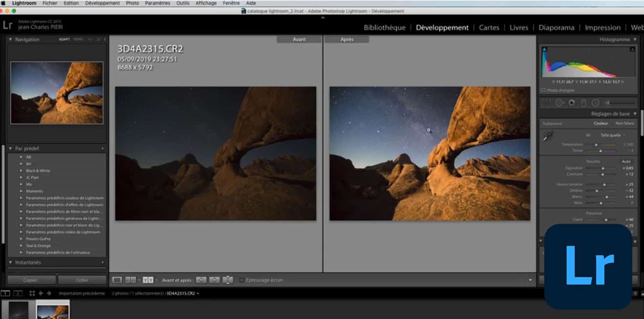644x319 pixels.
Task: Click the Copier button
Action: pyautogui.click(x=32, y=280)
